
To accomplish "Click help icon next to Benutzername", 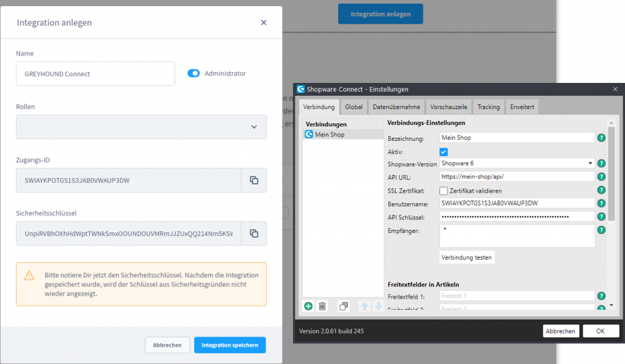I will 601,204.
